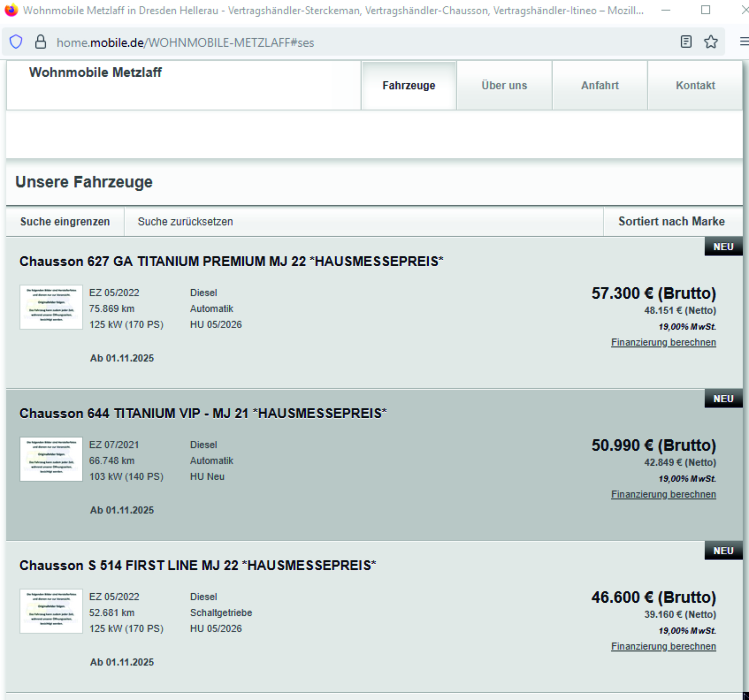Click the Firefox logo in the title bar
The height and width of the screenshot is (700, 749).
pyautogui.click(x=11, y=10)
